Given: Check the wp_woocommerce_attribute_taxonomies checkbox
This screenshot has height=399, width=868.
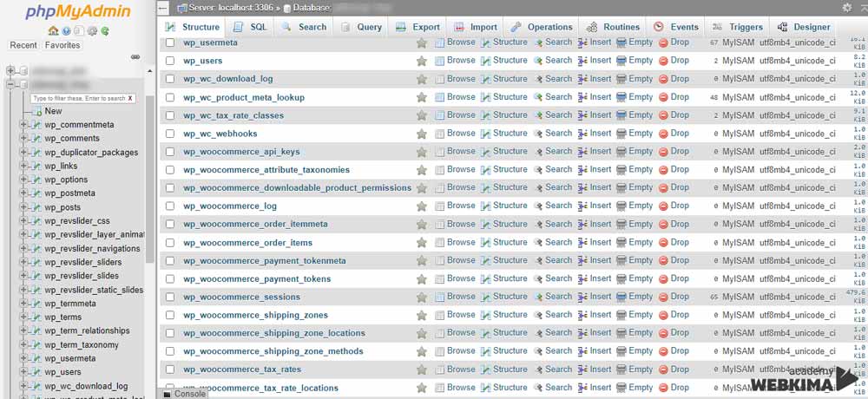Looking at the screenshot, I should 170,170.
